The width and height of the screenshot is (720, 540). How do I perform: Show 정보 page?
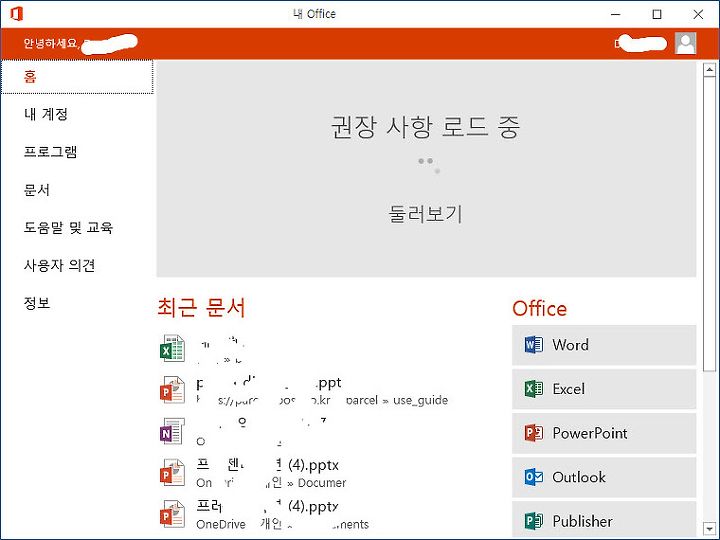click(x=37, y=303)
